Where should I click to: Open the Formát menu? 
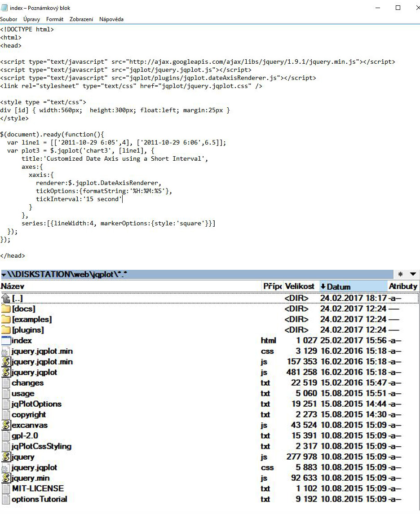click(x=55, y=19)
